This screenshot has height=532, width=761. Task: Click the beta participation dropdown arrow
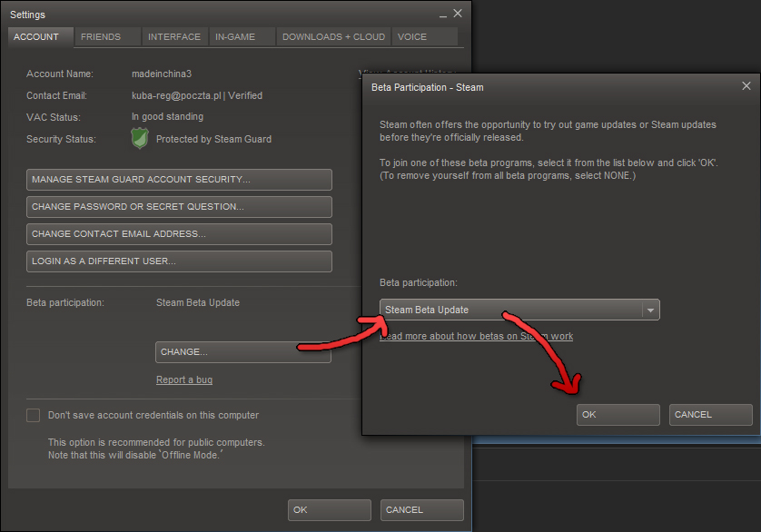pos(650,310)
